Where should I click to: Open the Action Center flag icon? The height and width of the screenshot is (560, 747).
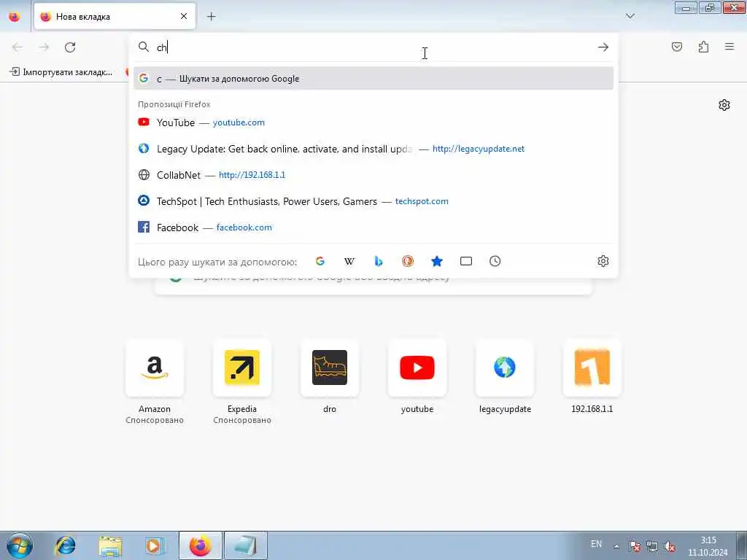point(634,546)
